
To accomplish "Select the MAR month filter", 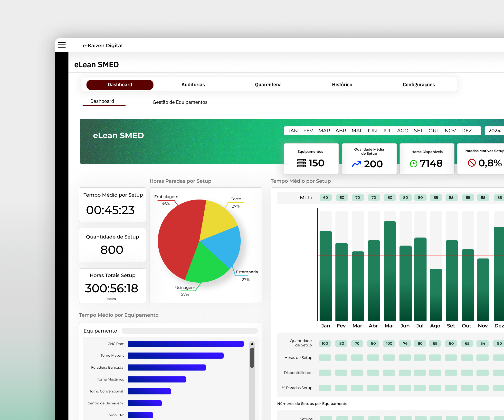I will (x=324, y=131).
